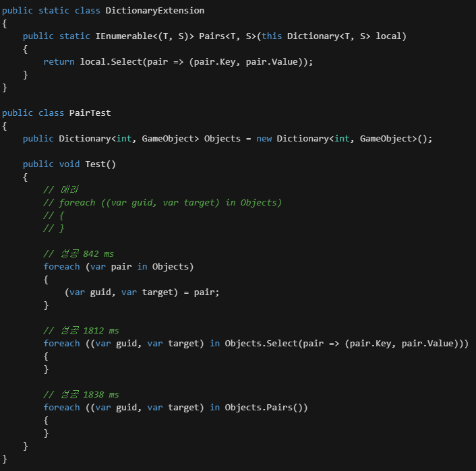Image resolution: width=476 pixels, height=471 pixels.
Task: Click 'foreach (var pair in Objects)' line
Action: pos(119,267)
